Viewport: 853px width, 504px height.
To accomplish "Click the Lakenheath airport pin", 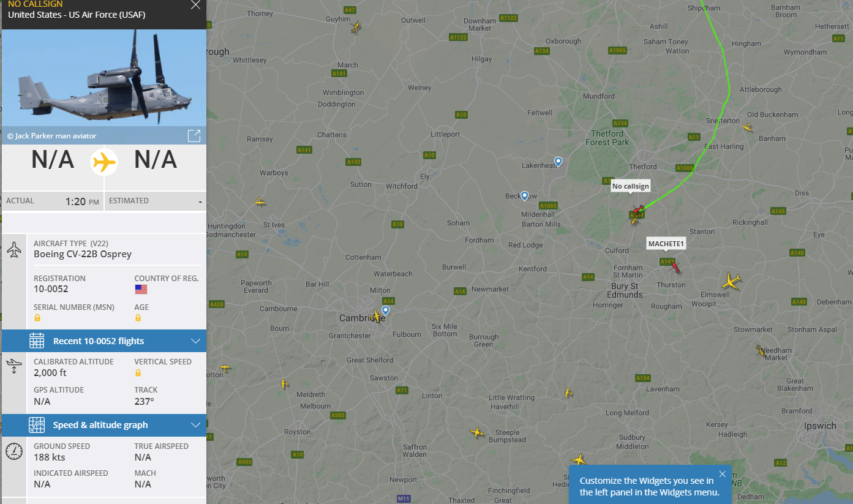I will 558,162.
